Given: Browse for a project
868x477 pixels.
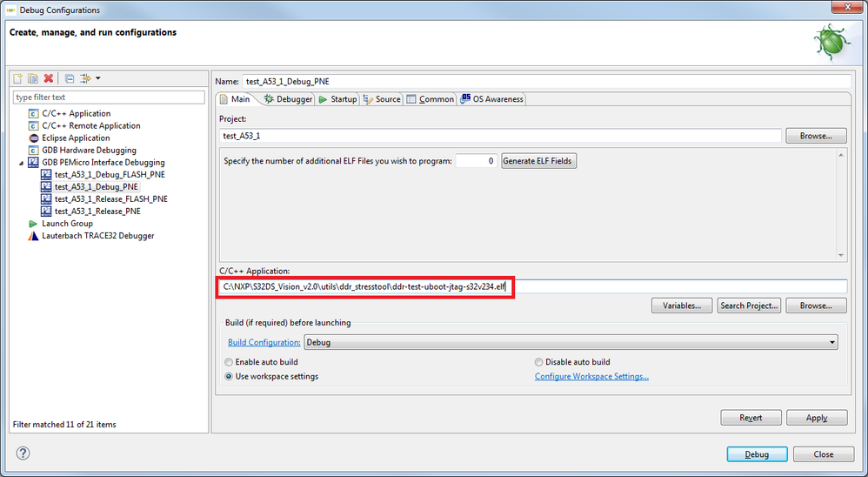Looking at the screenshot, I should 816,136.
